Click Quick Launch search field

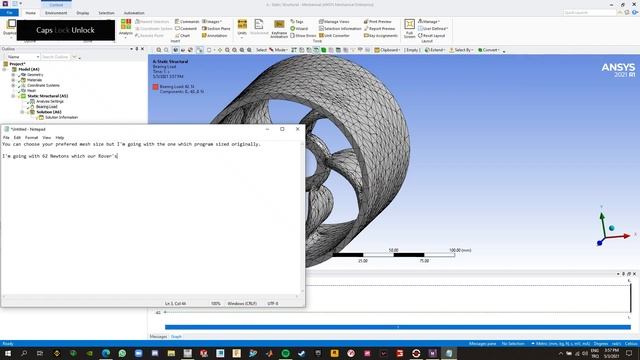590,13
